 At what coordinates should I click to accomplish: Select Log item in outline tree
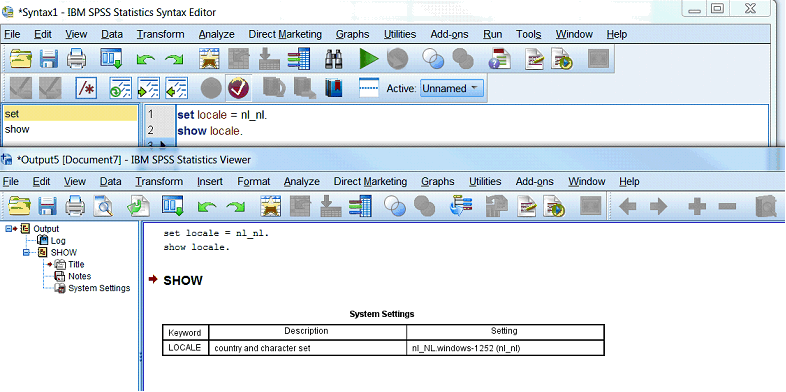[58, 241]
